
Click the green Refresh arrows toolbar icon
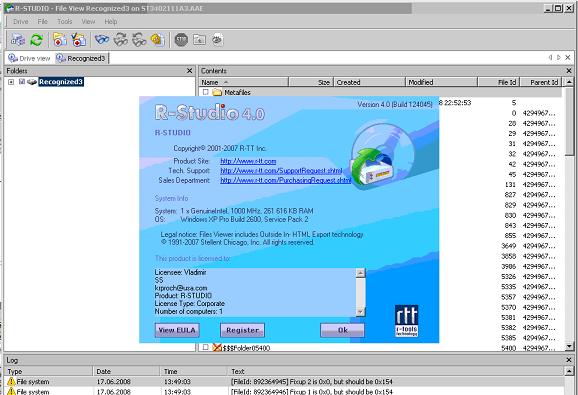pos(36,39)
